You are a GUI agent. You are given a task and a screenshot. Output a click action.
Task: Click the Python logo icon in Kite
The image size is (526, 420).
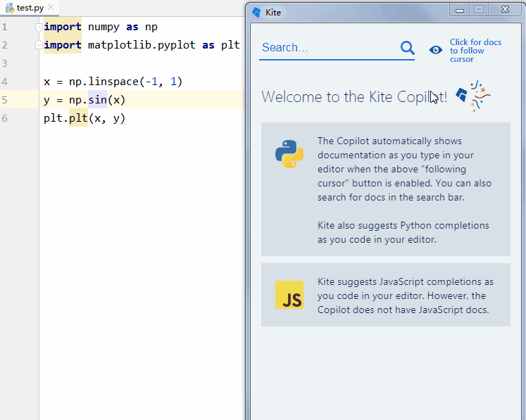pyautogui.click(x=289, y=154)
